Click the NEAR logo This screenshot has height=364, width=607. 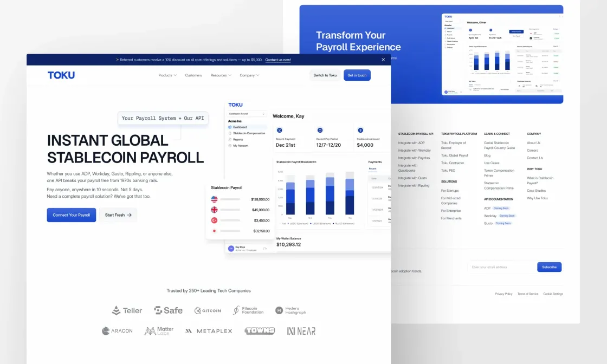(x=301, y=331)
